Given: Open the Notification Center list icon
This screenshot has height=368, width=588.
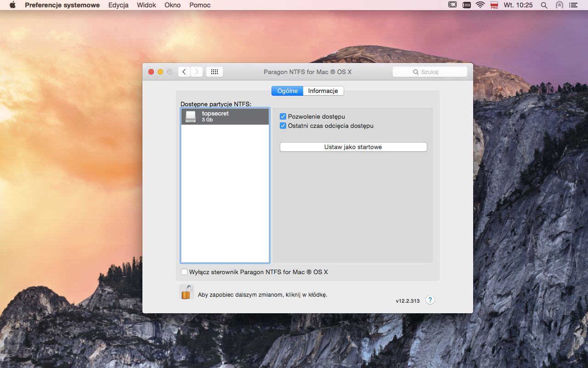Looking at the screenshot, I should (573, 5).
